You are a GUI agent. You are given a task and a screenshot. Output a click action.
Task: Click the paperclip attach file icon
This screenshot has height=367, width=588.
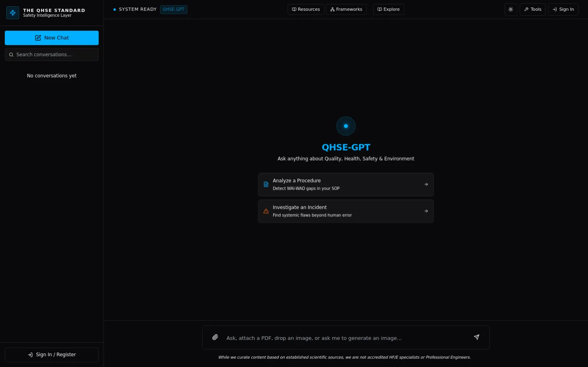click(x=215, y=337)
